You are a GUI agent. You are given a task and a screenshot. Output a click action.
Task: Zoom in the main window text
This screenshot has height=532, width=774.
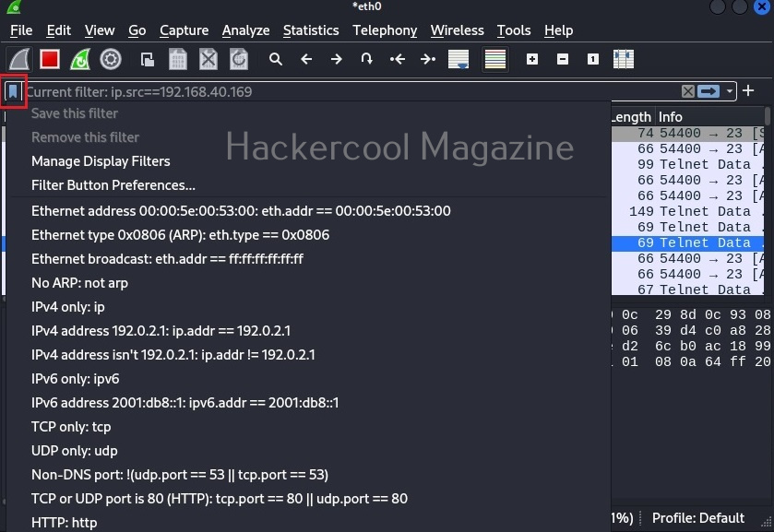(532, 60)
